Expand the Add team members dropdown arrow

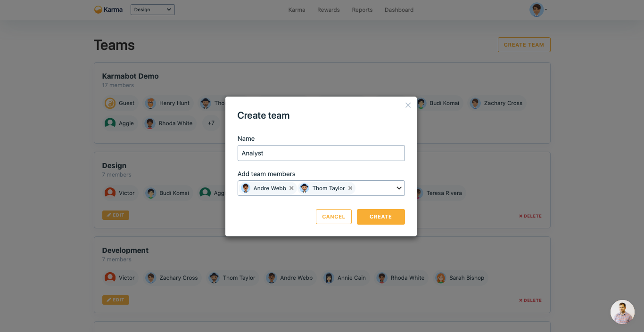(x=399, y=188)
